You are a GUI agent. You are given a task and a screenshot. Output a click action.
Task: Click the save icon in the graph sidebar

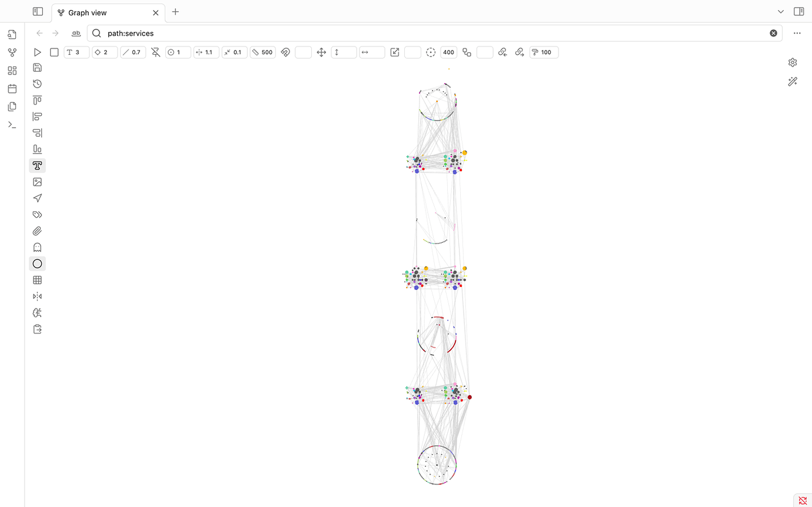click(37, 67)
